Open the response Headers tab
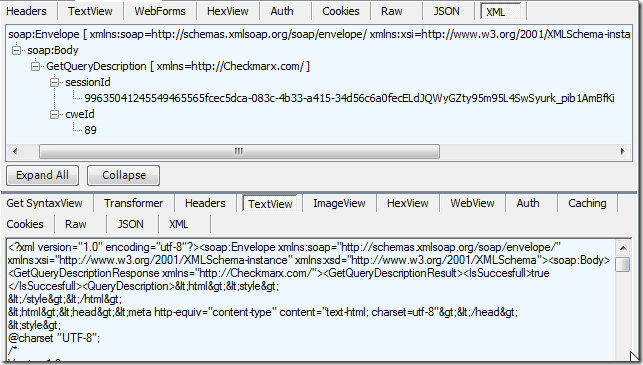 pyautogui.click(x=205, y=203)
